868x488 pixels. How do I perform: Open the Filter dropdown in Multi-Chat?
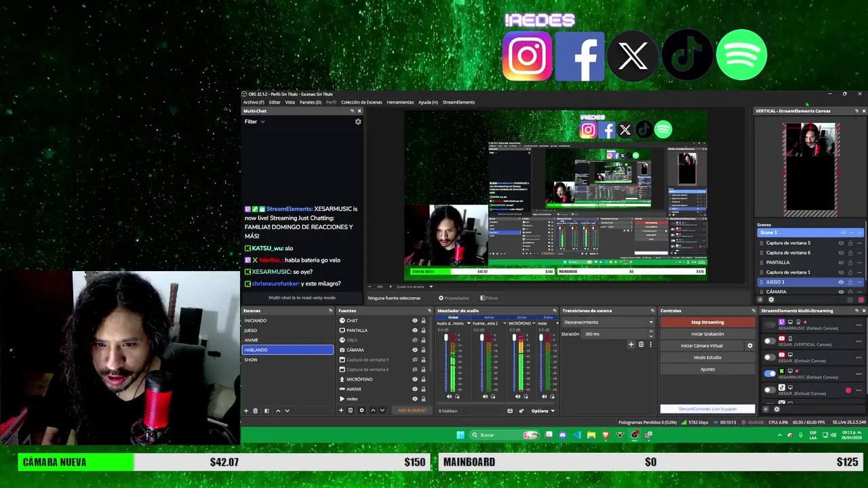(x=254, y=122)
